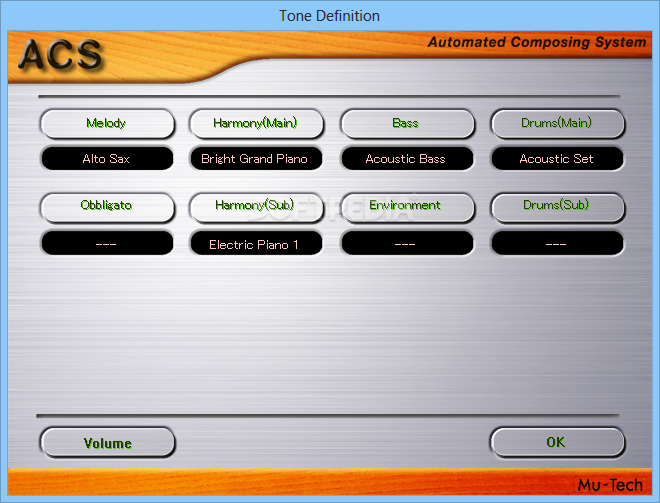Click the Acoustic Bass tone display
Image resolution: width=660 pixels, height=503 pixels.
click(407, 159)
